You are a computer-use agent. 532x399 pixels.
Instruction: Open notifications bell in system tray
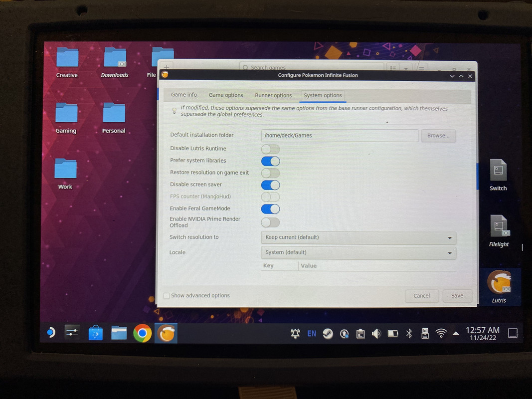[x=295, y=334]
